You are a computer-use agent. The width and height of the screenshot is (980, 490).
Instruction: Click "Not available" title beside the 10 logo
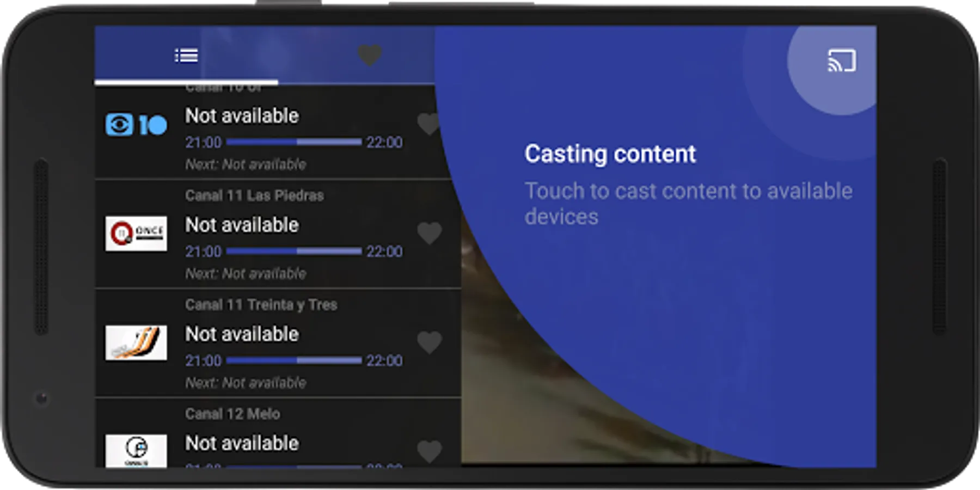tap(242, 115)
